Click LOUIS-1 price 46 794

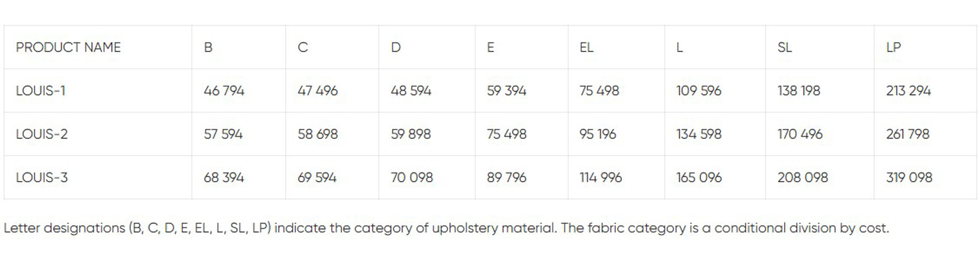(x=224, y=91)
